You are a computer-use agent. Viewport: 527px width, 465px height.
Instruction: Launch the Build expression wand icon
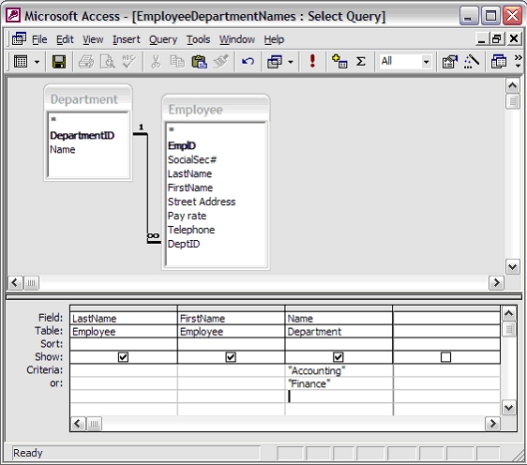pyautogui.click(x=471, y=62)
